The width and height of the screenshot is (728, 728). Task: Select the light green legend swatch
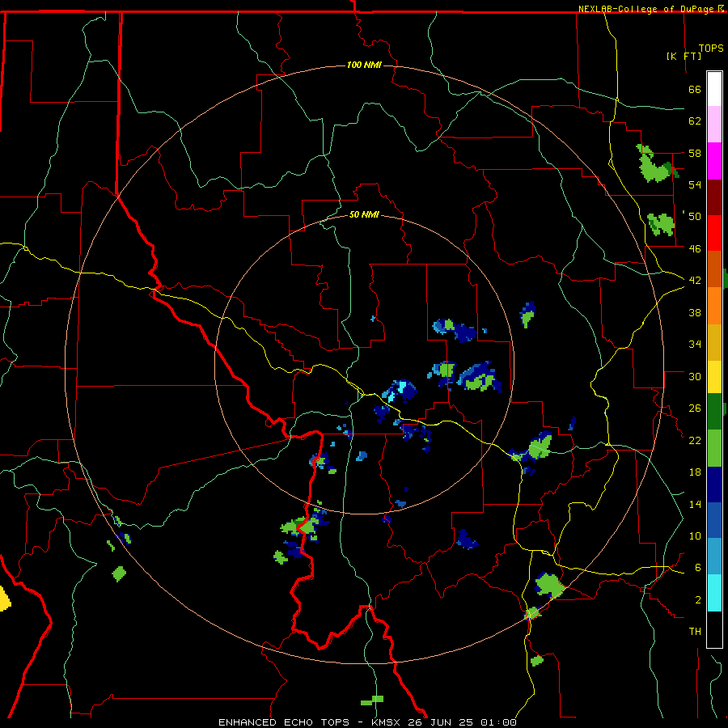pyautogui.click(x=714, y=448)
